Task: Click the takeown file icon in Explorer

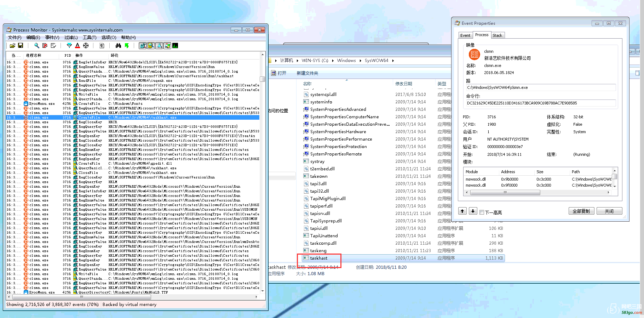Action: click(306, 176)
